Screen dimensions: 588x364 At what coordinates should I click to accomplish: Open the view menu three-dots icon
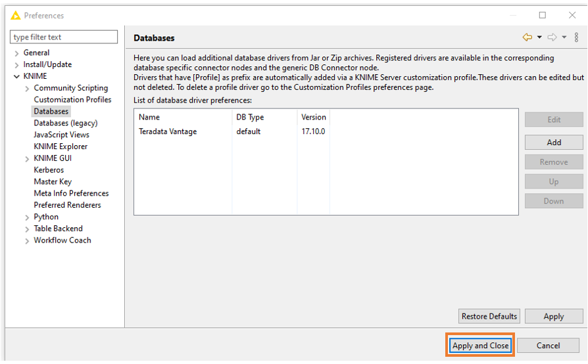point(577,37)
